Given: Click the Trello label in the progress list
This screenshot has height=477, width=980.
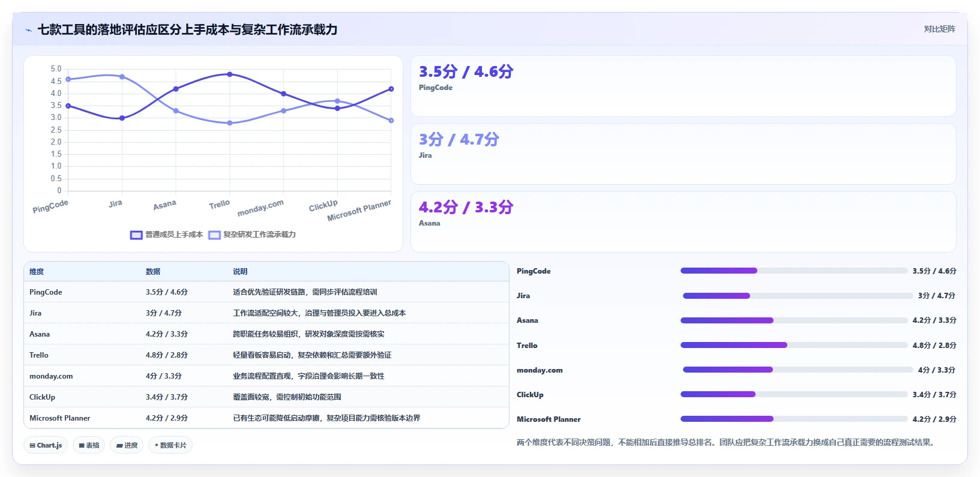Looking at the screenshot, I should click(527, 346).
